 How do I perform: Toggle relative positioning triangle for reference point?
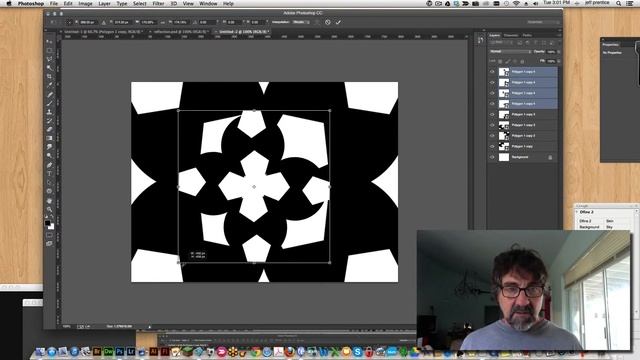point(104,22)
